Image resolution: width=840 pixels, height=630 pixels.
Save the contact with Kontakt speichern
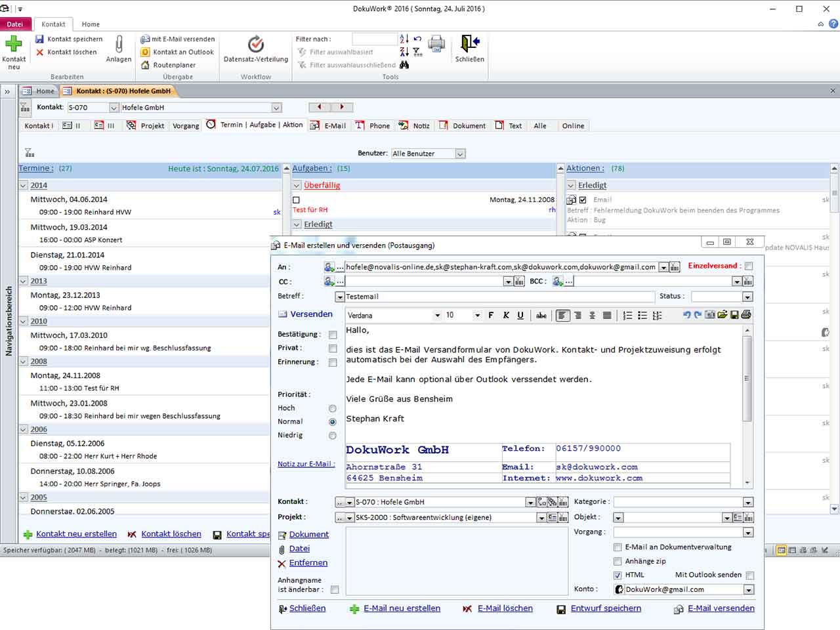tap(69, 39)
